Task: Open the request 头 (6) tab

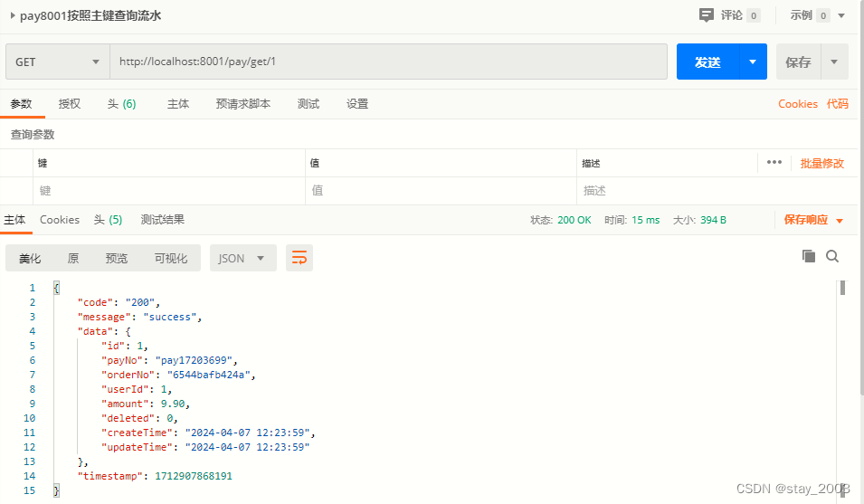Action: pos(122,103)
